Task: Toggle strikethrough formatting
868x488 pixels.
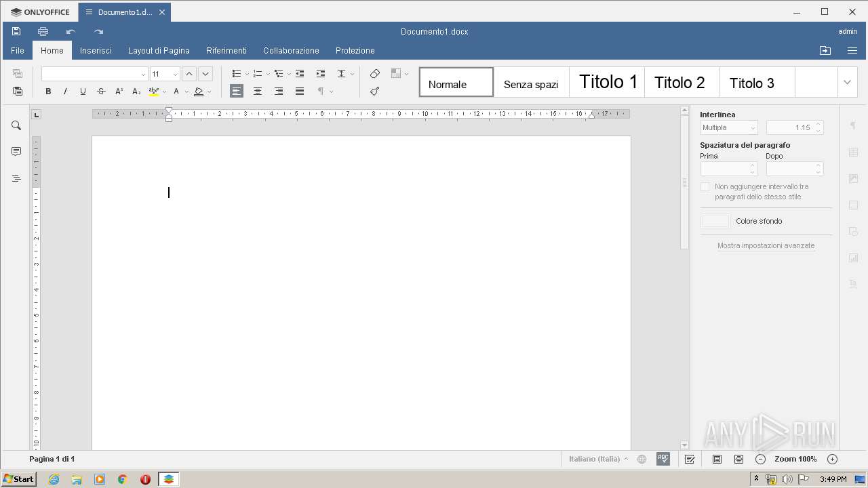Action: tap(101, 91)
